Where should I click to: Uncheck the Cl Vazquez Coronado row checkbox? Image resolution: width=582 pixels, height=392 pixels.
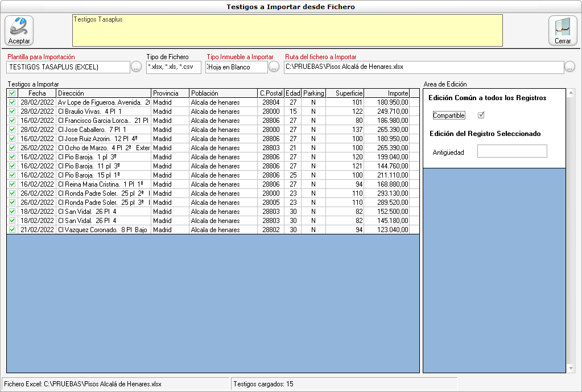tap(12, 230)
